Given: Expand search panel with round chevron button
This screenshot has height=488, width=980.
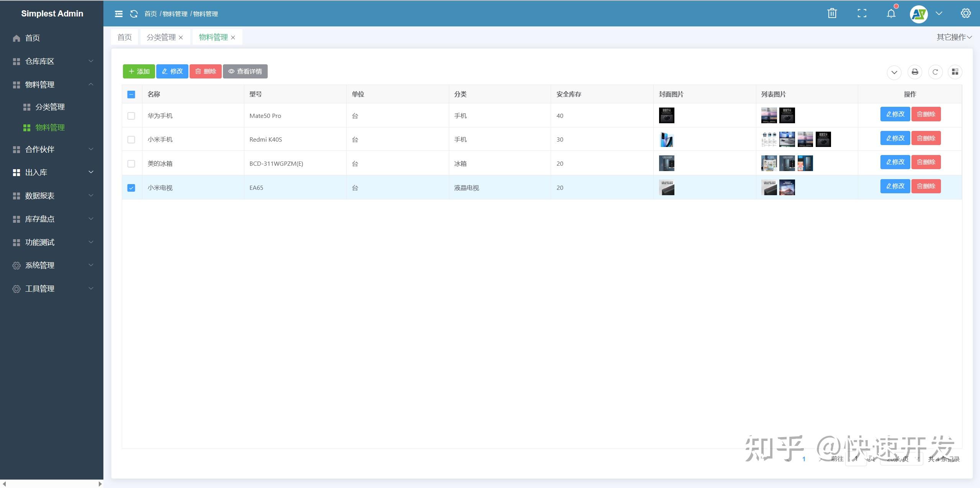Looking at the screenshot, I should click(894, 72).
